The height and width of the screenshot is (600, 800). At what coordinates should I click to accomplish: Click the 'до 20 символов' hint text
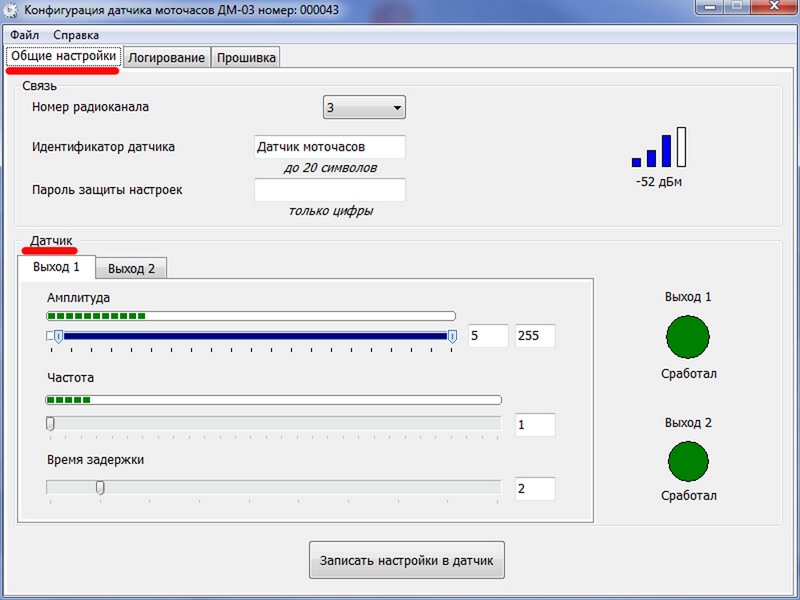pyautogui.click(x=330, y=167)
